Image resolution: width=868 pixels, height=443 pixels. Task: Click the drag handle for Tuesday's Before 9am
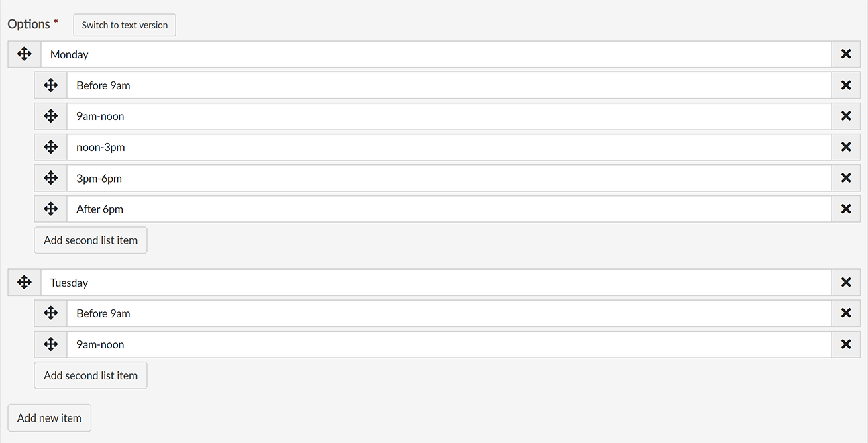coord(50,313)
